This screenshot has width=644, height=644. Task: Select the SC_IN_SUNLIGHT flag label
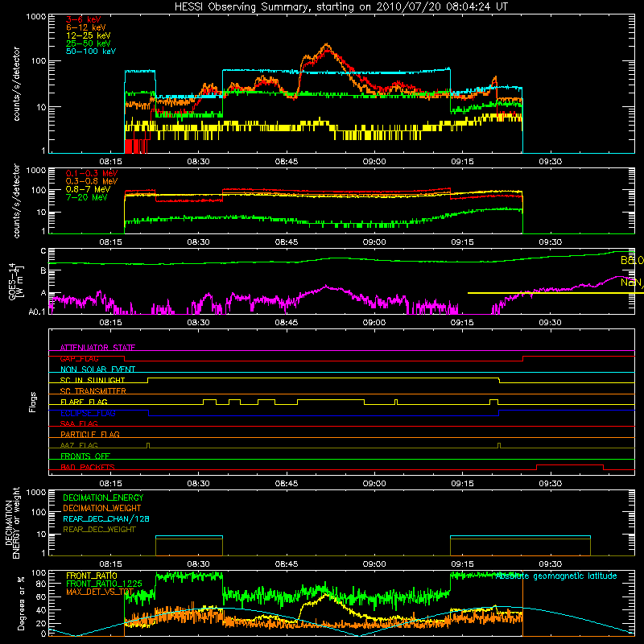click(x=93, y=380)
